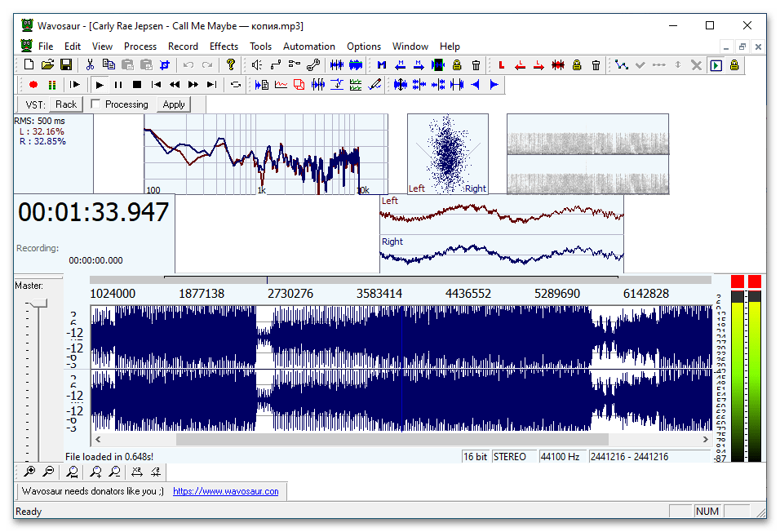Open the Record menu
Image resolution: width=780 pixels, height=532 pixels.
click(183, 47)
